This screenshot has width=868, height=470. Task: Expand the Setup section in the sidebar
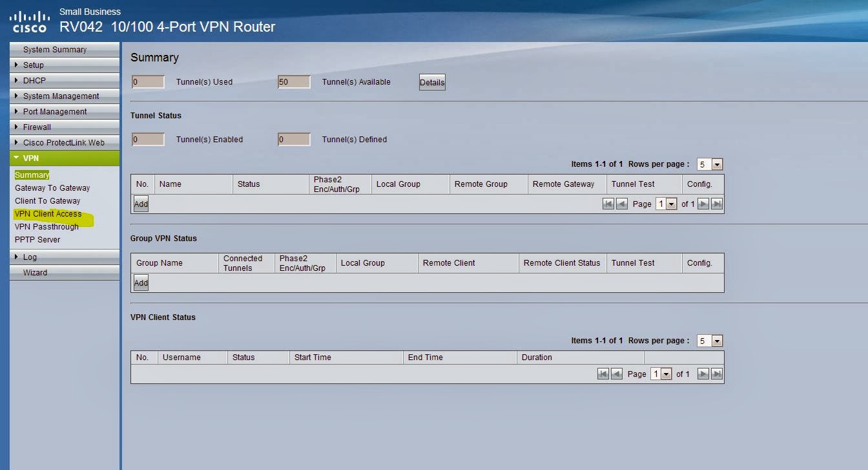(65, 65)
